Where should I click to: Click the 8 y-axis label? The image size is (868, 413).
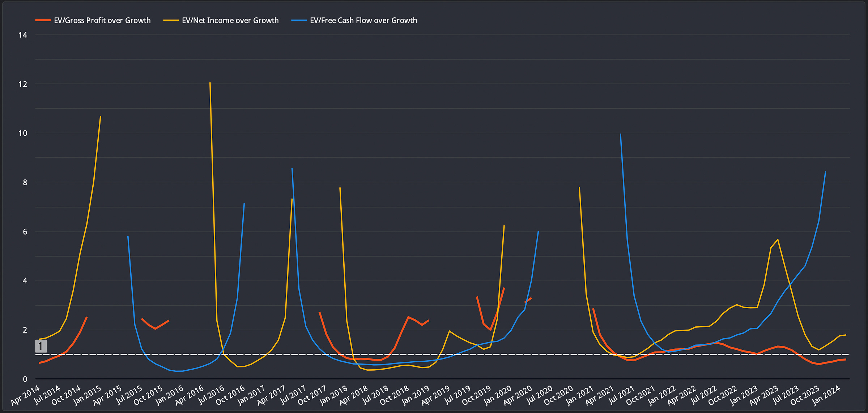25,182
